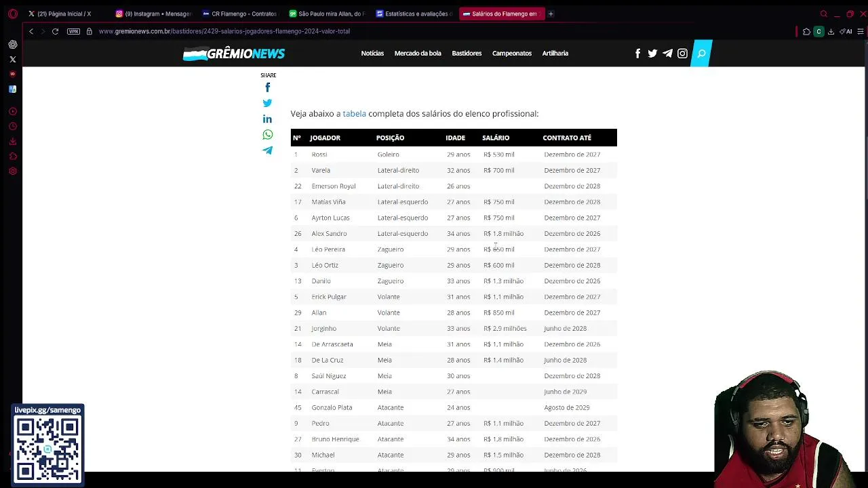This screenshot has width=868, height=488.
Task: Open the site's Instagram page from header
Action: pyautogui.click(x=682, y=54)
